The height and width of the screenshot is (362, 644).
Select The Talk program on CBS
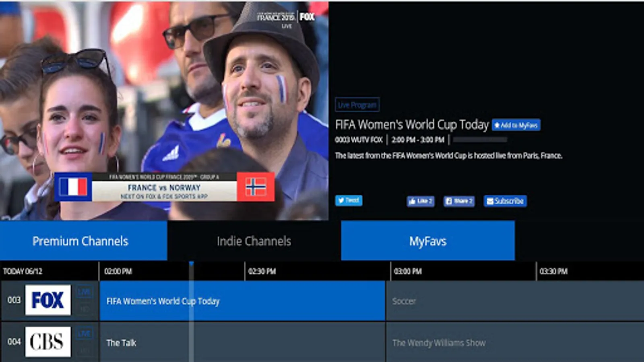[242, 342]
